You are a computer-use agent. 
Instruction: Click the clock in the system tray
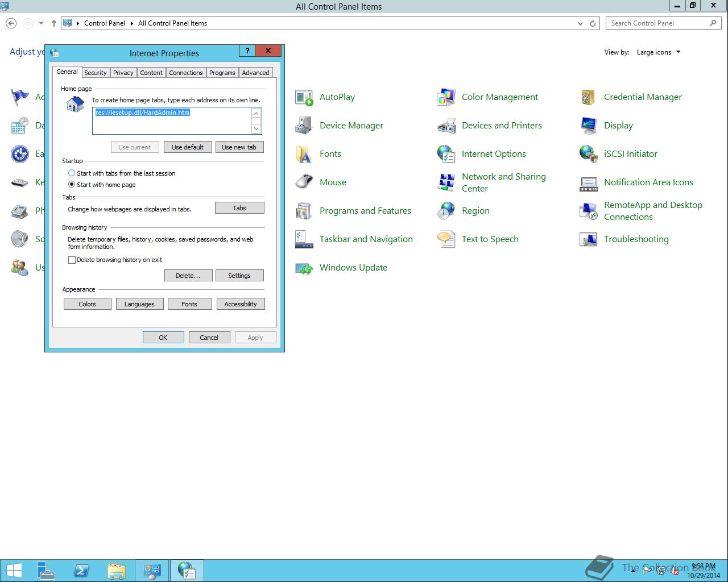click(x=704, y=571)
